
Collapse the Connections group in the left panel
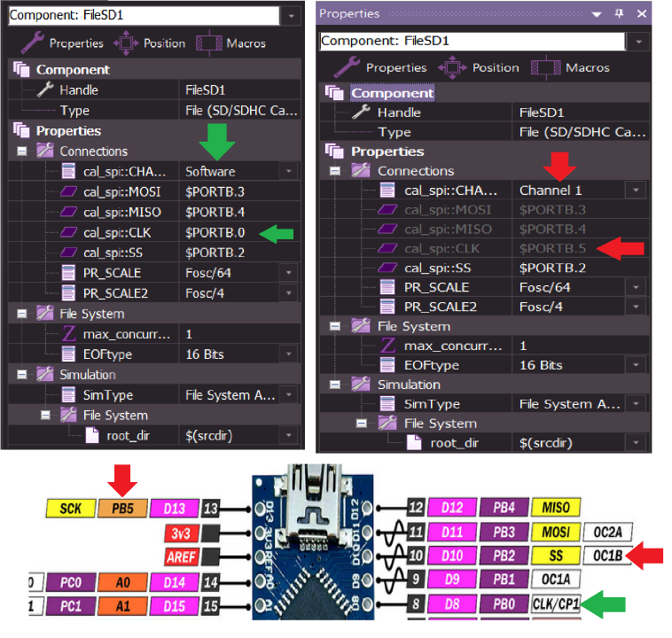pos(21,151)
